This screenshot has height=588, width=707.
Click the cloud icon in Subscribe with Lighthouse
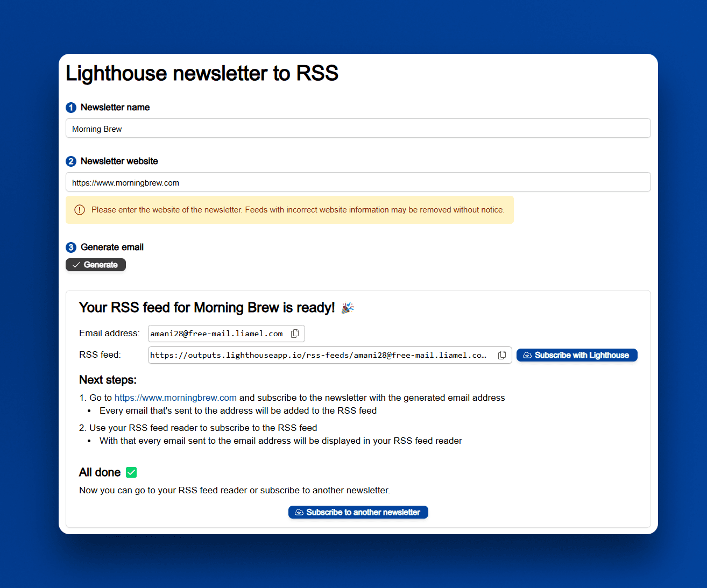click(527, 355)
